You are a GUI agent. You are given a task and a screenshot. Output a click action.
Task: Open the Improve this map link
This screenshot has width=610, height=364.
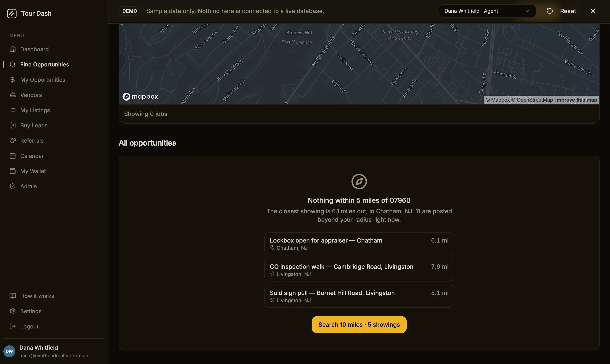[576, 100]
